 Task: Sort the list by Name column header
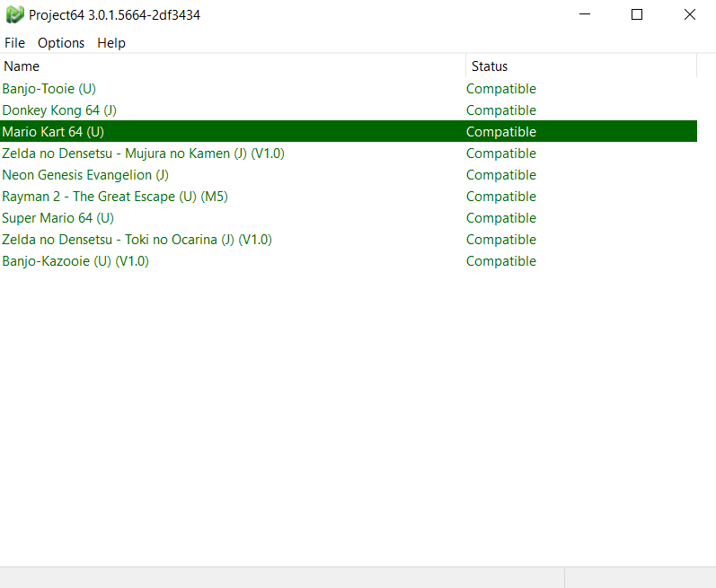[233, 66]
